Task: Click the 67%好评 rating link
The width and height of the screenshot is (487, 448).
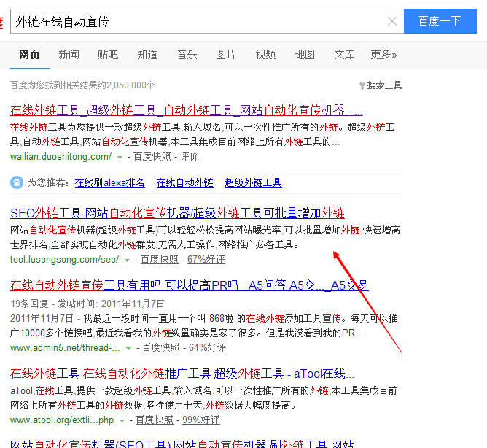Action: [x=206, y=259]
